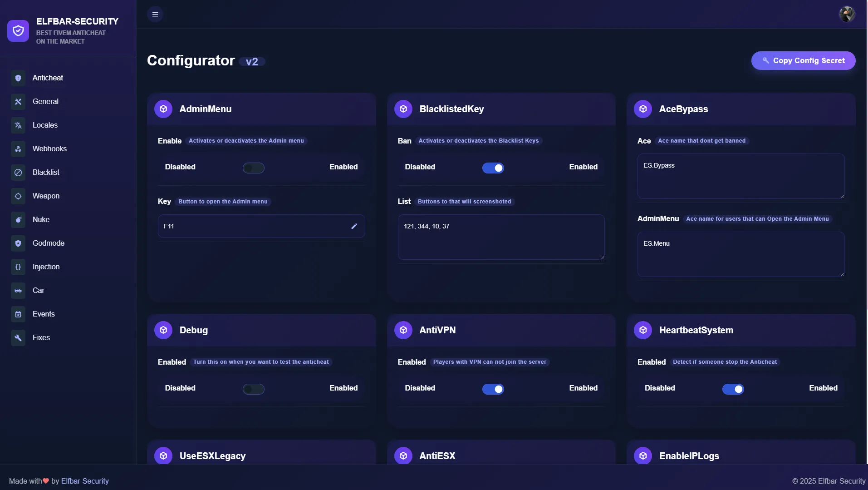Click the Elfbar-Security footer link
Screen dimensions: 868x490
pyautogui.click(x=85, y=480)
